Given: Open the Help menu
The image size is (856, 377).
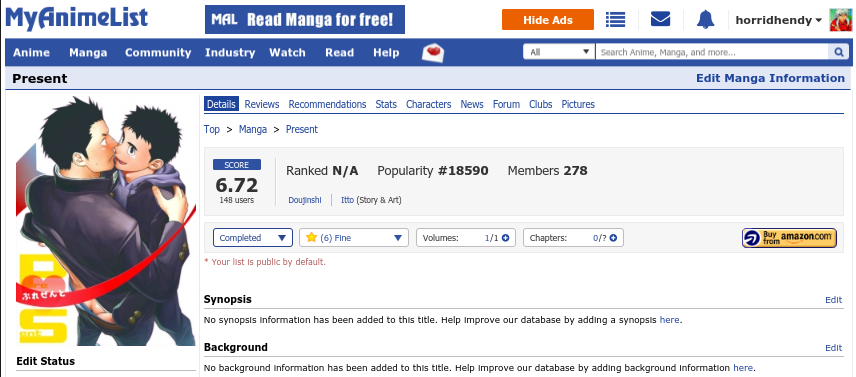Looking at the screenshot, I should click(x=386, y=53).
